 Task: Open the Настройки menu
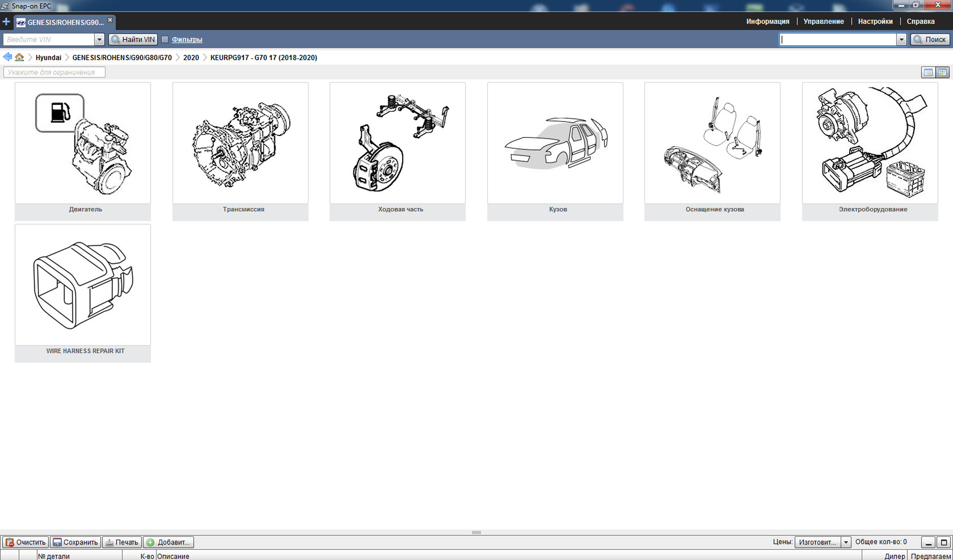875,21
